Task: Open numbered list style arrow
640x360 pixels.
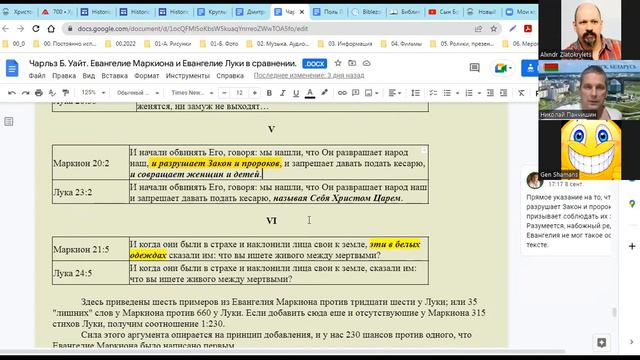Action: (x=479, y=93)
